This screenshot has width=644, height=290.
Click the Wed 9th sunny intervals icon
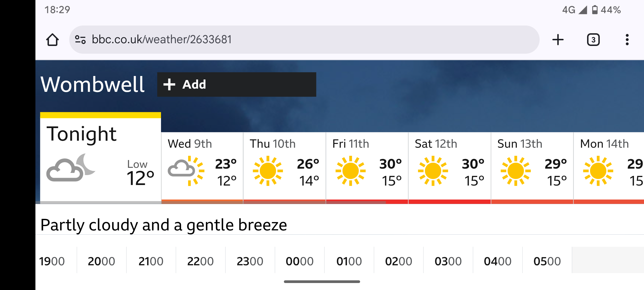[186, 171]
